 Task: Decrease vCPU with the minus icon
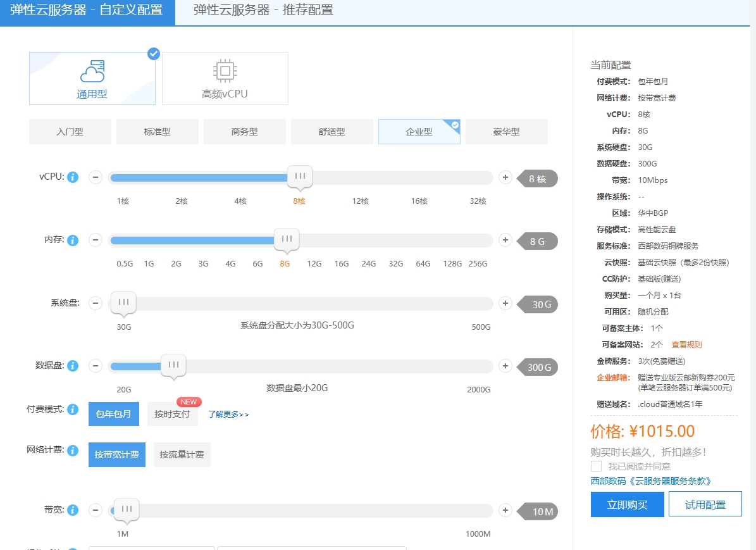[96, 177]
